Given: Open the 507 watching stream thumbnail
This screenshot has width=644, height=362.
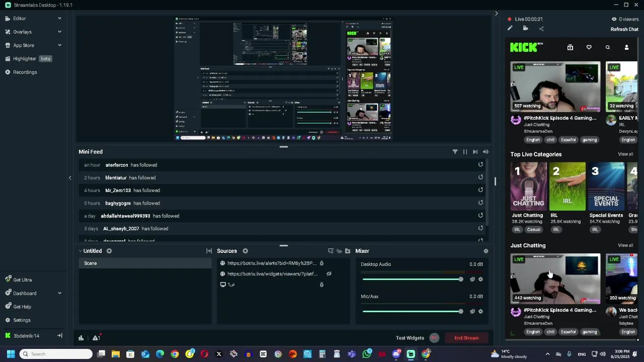Looking at the screenshot, I should 555,86.
